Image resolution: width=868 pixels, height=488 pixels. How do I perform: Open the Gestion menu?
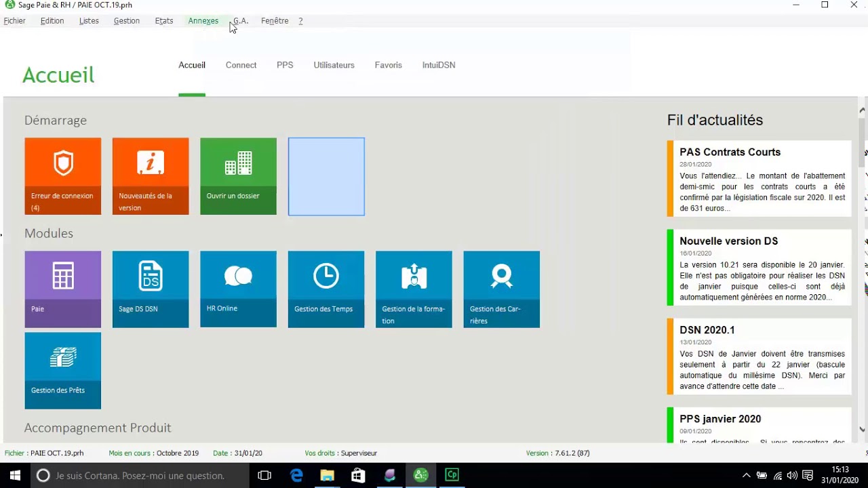[127, 21]
